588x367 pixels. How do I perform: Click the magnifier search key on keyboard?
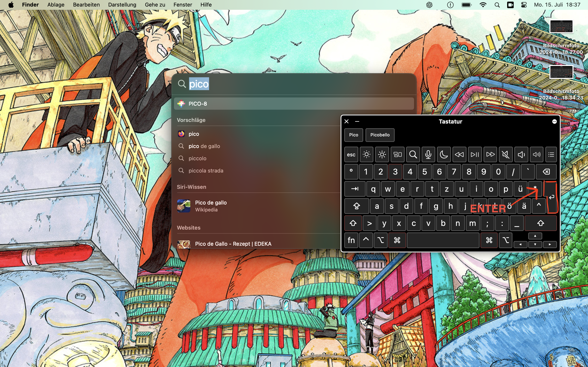413,155
